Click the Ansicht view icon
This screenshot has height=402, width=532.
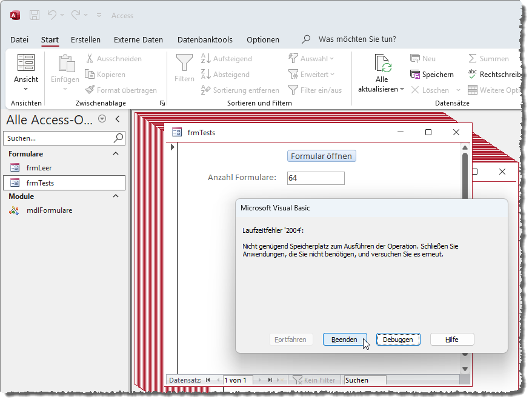(x=26, y=62)
